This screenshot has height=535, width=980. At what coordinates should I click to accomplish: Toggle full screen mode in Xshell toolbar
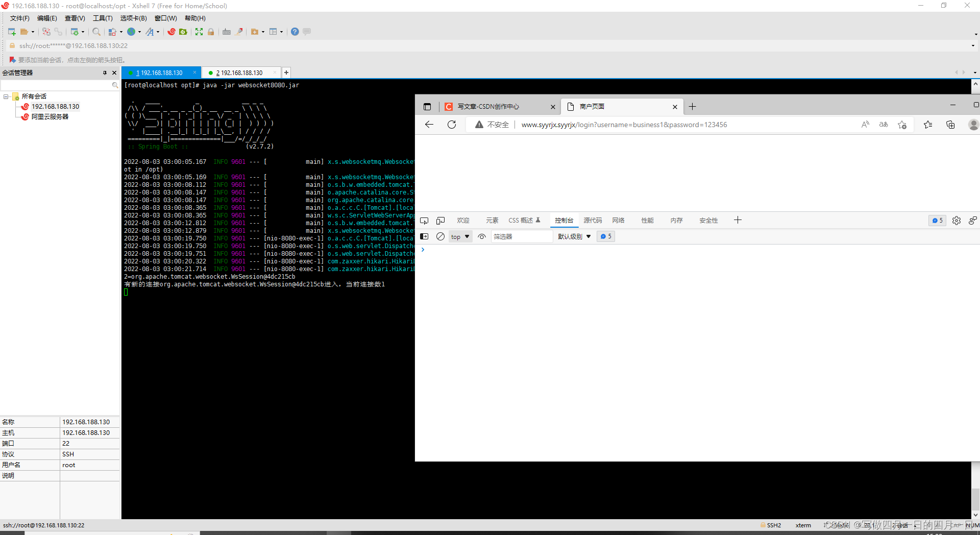click(x=199, y=32)
